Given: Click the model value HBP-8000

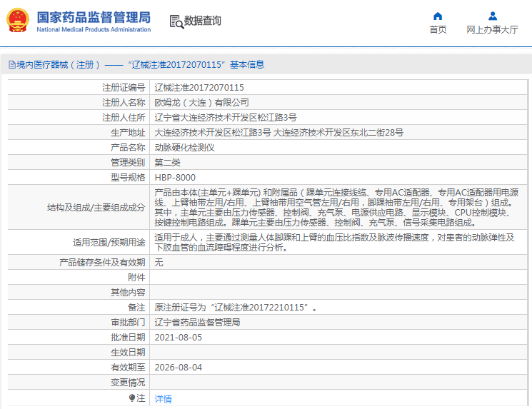Looking at the screenshot, I should click(175, 178).
